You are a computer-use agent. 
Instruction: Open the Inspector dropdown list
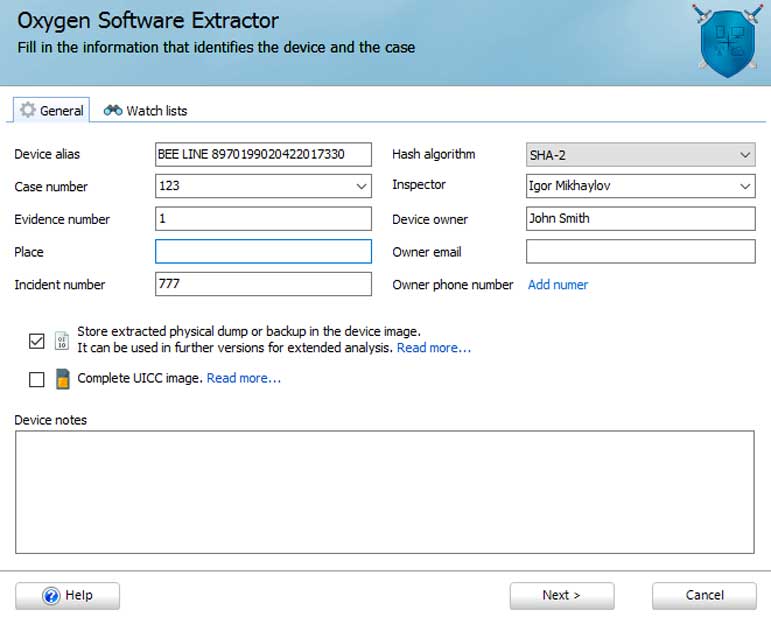744,186
